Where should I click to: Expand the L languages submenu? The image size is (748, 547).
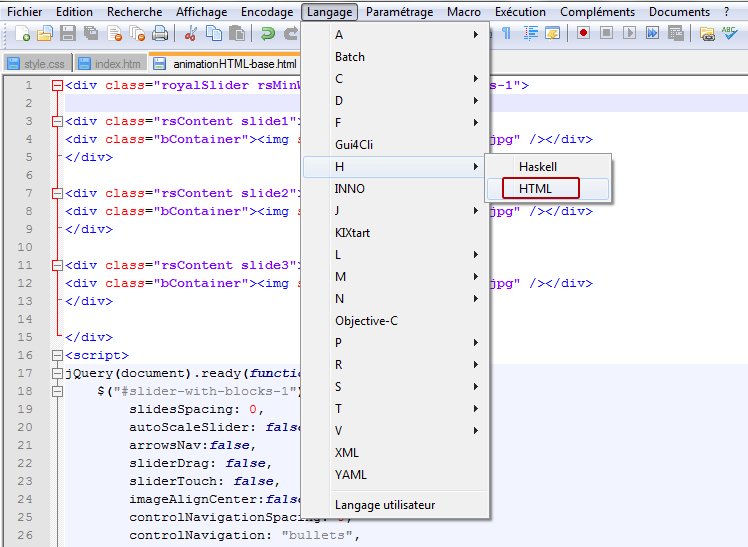(395, 255)
